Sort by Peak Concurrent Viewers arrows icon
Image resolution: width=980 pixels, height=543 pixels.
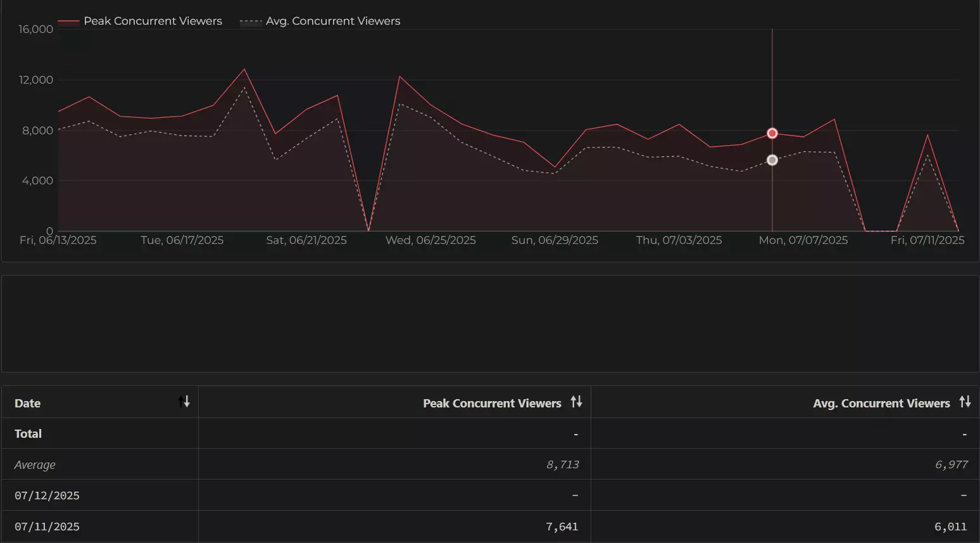pyautogui.click(x=576, y=402)
